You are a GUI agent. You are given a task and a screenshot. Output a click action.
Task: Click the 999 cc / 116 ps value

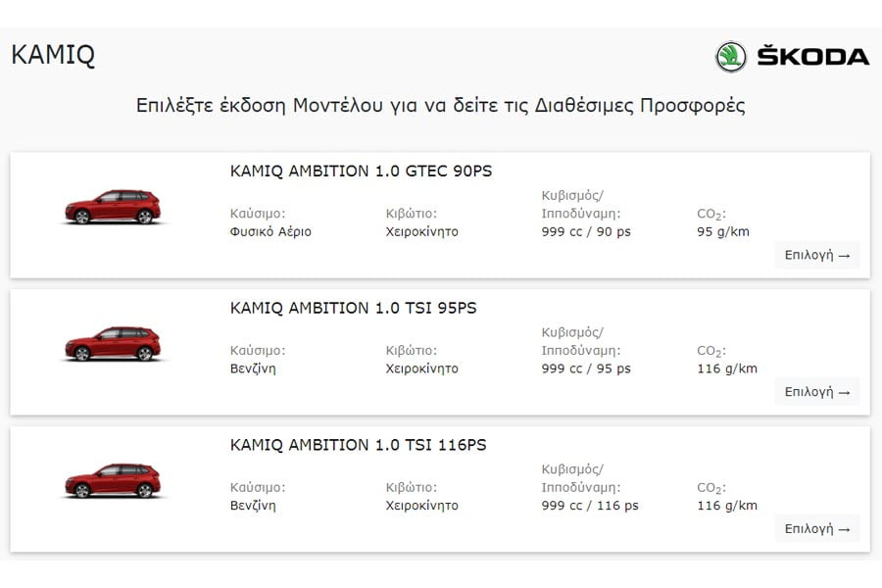point(590,506)
